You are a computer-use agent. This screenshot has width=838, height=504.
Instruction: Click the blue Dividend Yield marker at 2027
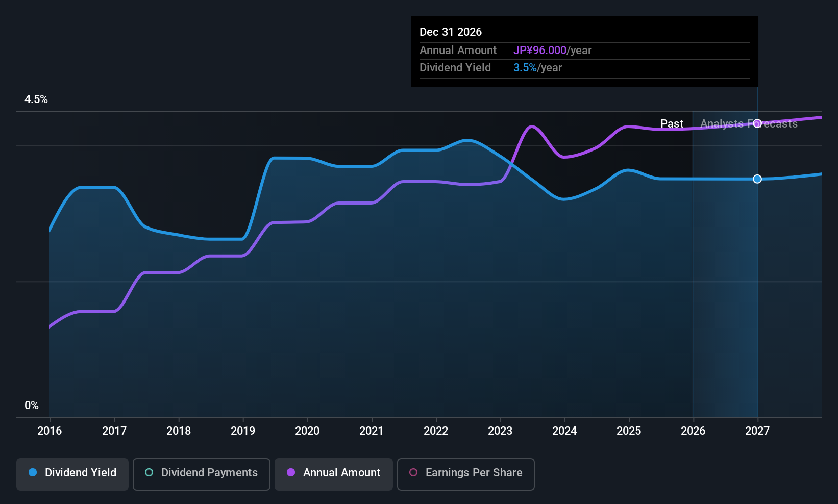(x=757, y=179)
